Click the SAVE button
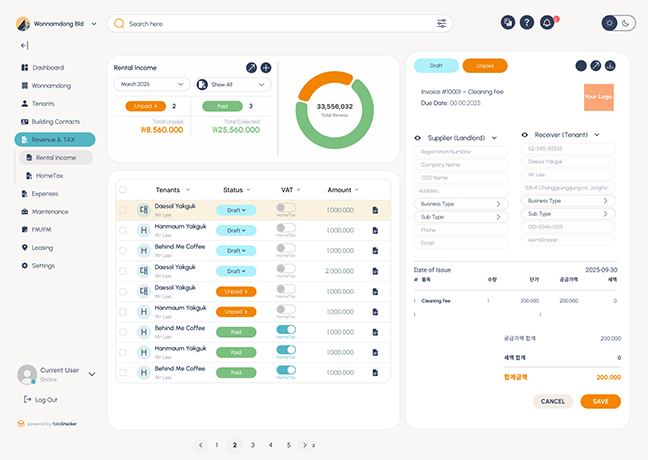 600,401
